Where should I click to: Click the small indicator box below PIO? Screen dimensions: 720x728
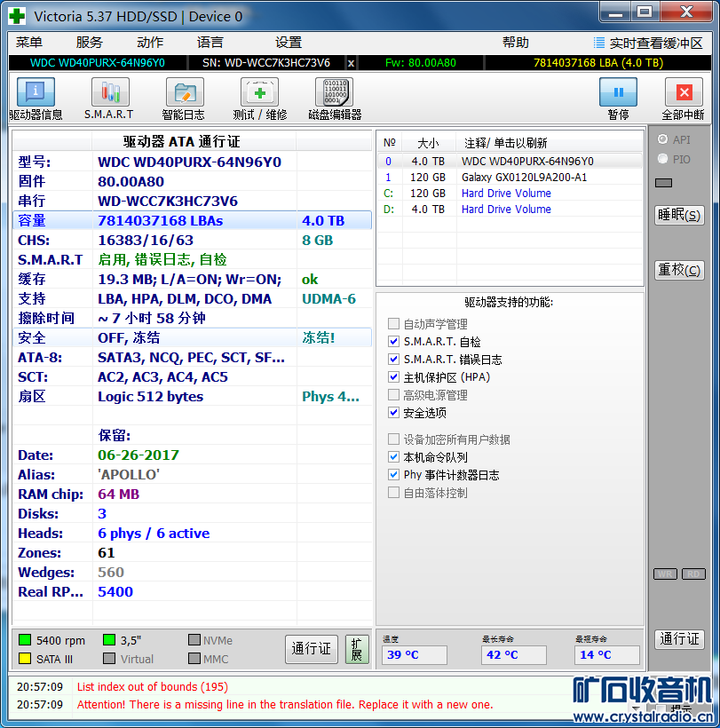663,183
